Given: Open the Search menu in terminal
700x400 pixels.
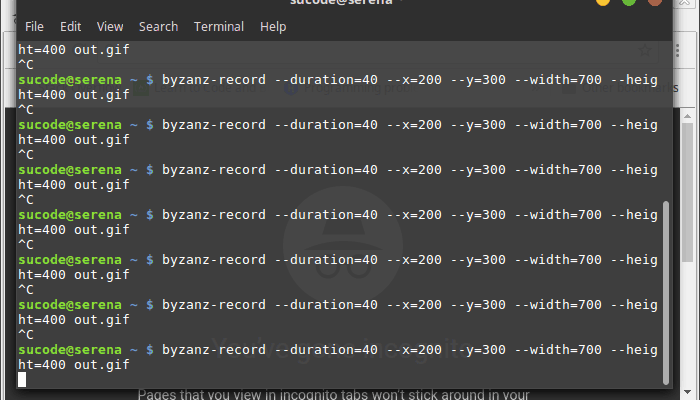Looking at the screenshot, I should [158, 27].
